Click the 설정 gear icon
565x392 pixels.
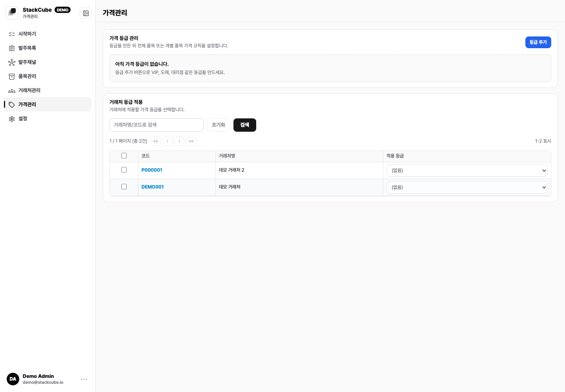click(12, 119)
